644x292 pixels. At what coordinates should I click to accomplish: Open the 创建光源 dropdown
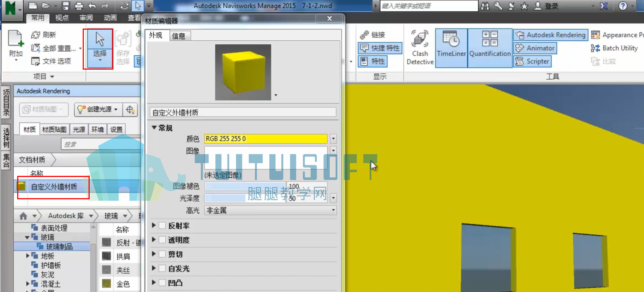[x=98, y=110]
